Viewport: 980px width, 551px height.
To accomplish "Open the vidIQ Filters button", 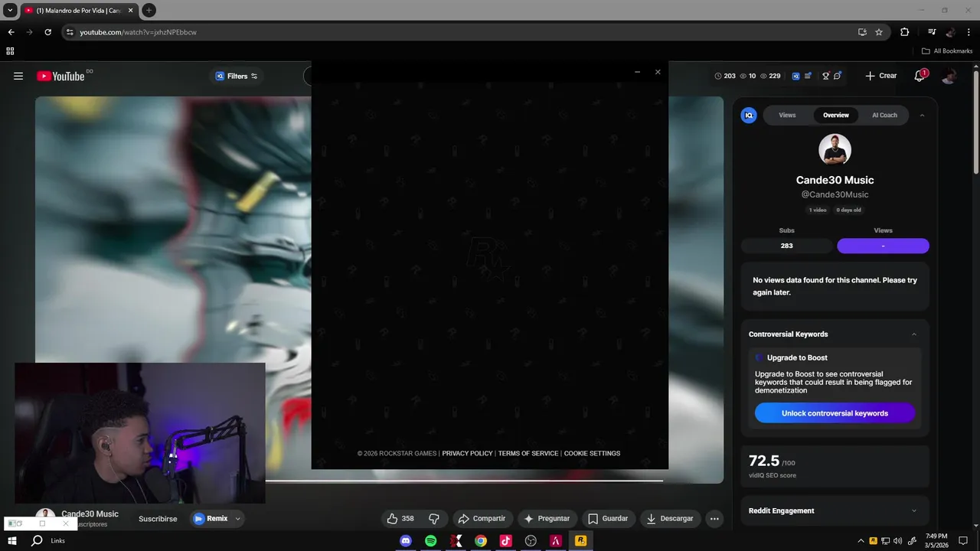I will pos(237,76).
